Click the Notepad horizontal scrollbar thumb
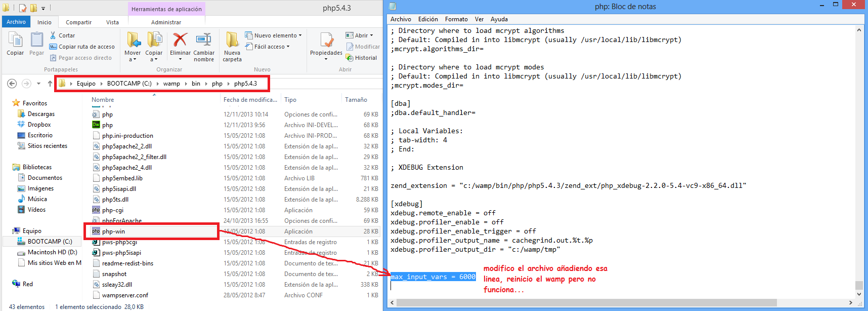Viewport: 868px width, 311px height. point(587,302)
